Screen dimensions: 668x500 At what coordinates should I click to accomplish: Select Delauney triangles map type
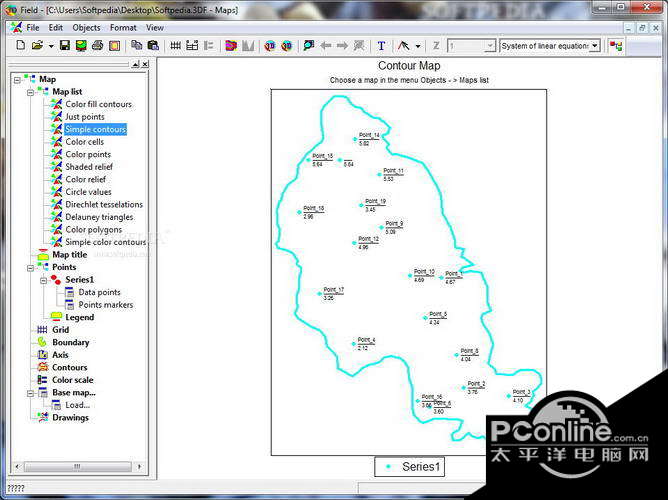pyautogui.click(x=99, y=217)
